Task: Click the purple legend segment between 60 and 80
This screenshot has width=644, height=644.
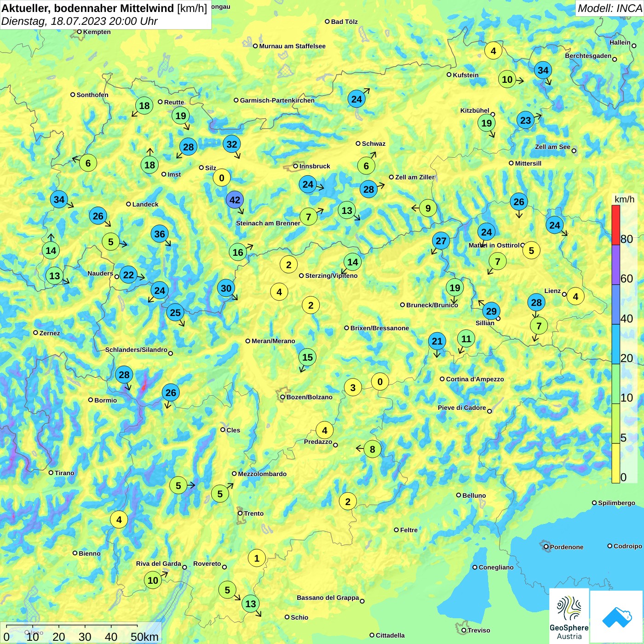Action: pos(616,265)
